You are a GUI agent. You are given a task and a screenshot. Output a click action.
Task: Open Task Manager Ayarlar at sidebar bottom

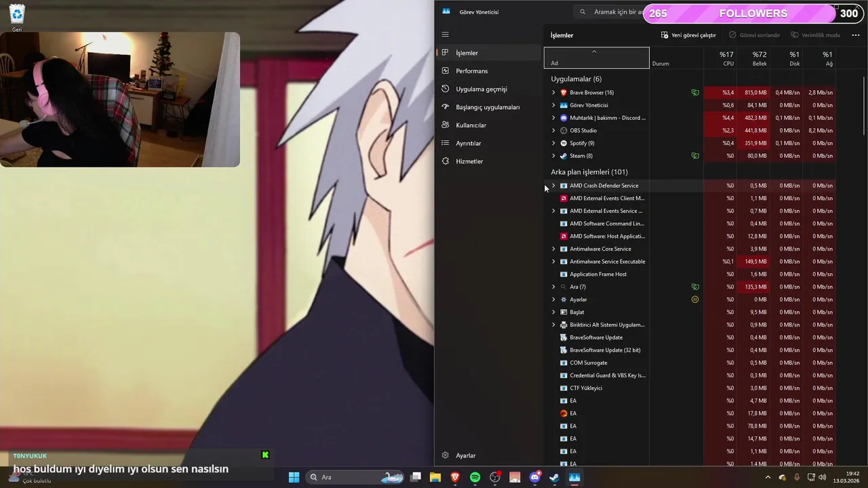(488, 455)
